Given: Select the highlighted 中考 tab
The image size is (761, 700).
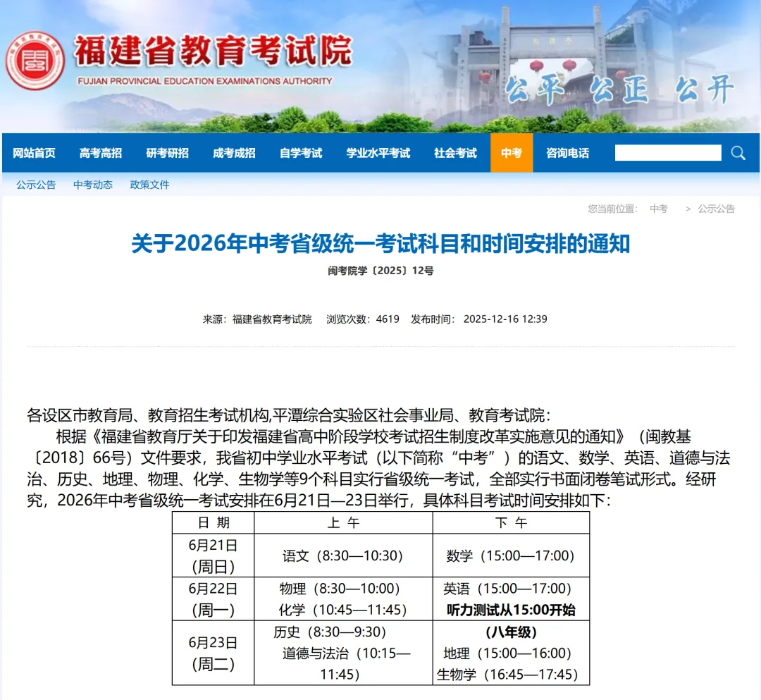Looking at the screenshot, I should [x=511, y=152].
